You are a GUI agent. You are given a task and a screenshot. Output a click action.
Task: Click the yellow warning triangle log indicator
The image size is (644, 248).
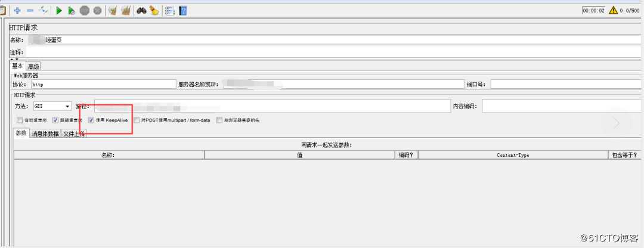613,10
